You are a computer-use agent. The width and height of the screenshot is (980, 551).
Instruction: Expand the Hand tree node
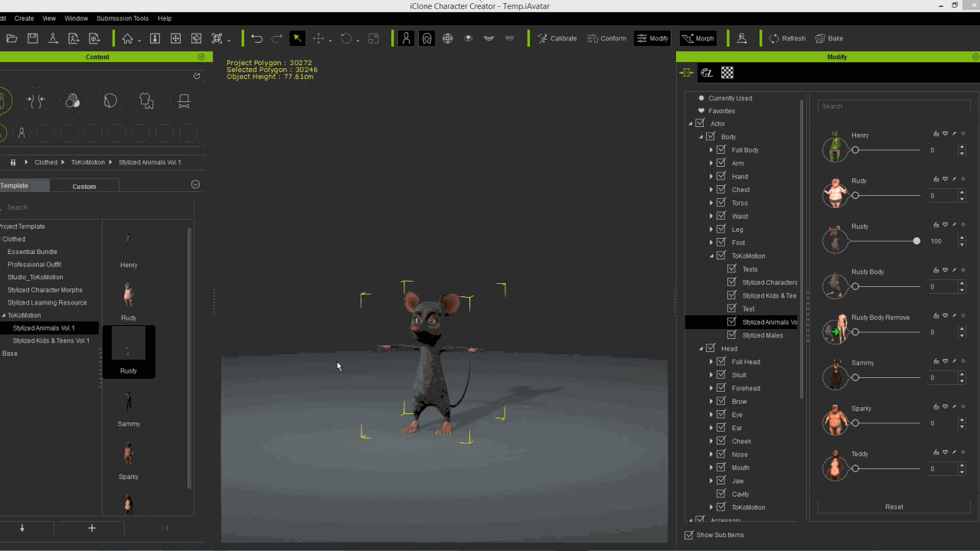tap(711, 177)
